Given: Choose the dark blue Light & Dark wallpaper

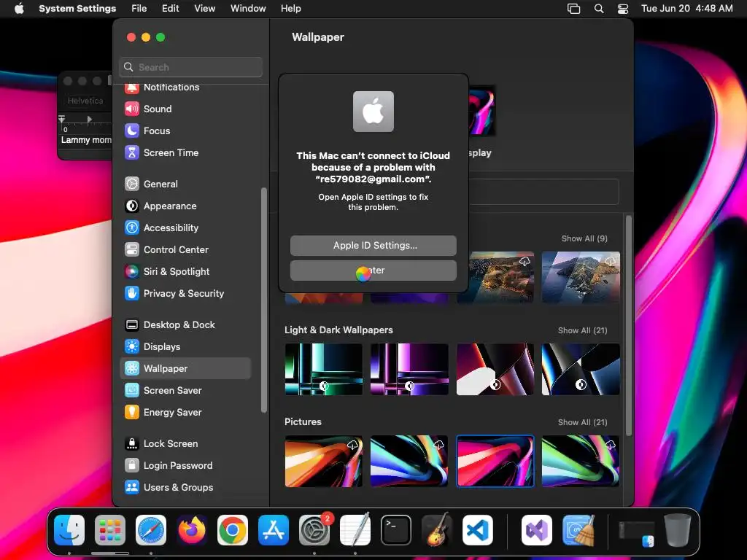Looking at the screenshot, I should tap(581, 369).
